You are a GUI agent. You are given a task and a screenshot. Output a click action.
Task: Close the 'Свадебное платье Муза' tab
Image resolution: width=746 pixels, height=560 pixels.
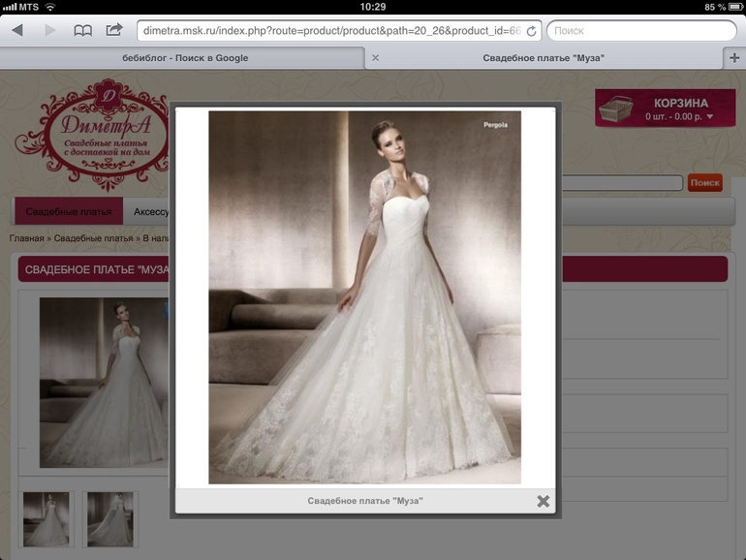point(375,58)
